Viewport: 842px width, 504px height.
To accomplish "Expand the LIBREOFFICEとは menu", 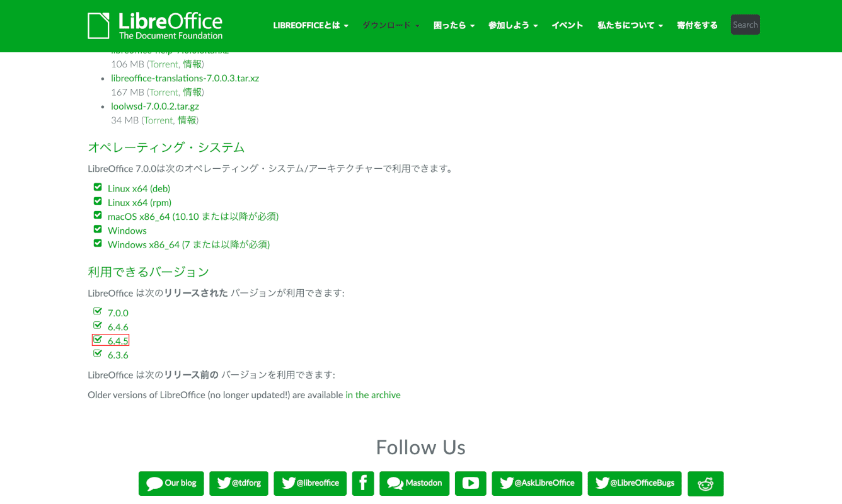I will pos(311,26).
